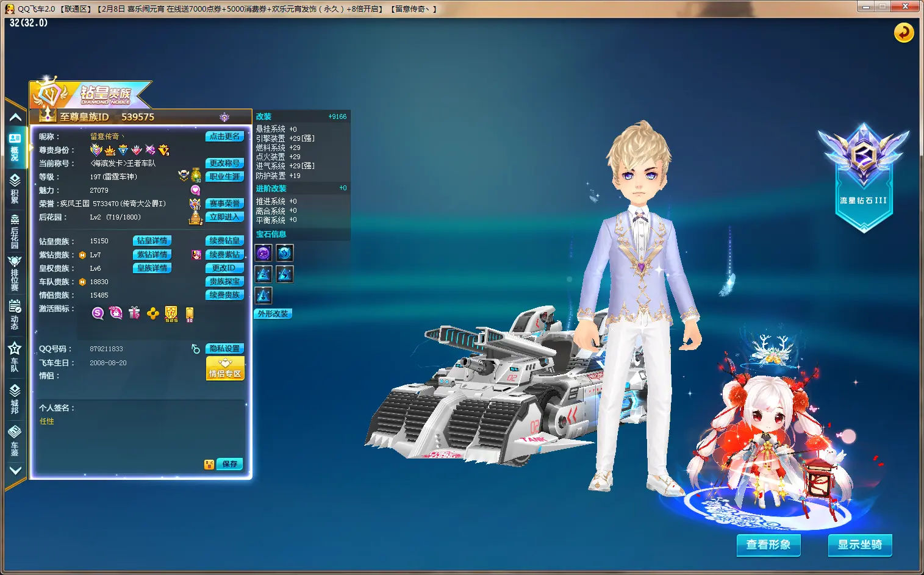Expand sidebar with the down chevron

(15, 471)
